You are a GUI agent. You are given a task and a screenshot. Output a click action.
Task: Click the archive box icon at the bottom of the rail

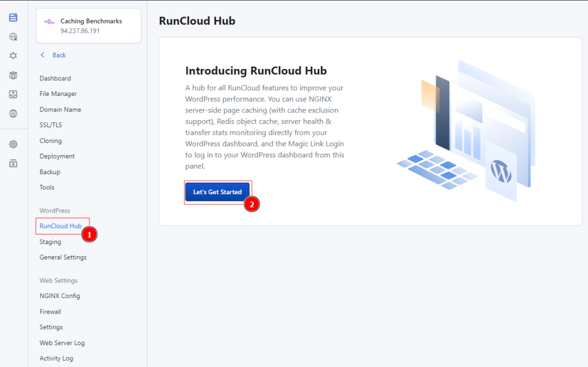click(13, 163)
